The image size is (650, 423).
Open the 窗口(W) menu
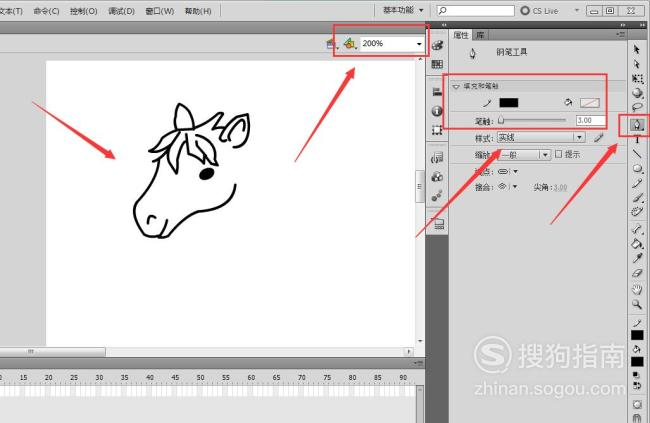[160, 11]
